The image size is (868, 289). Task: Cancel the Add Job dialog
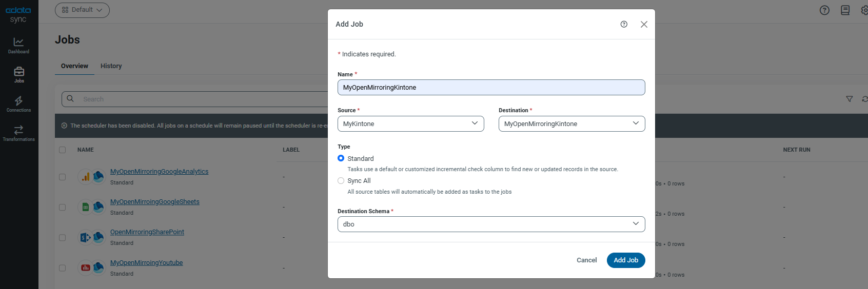pos(586,260)
